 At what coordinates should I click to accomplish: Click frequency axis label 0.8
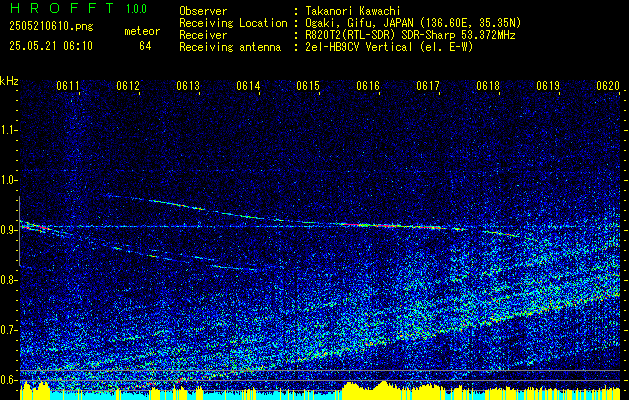tap(8, 280)
